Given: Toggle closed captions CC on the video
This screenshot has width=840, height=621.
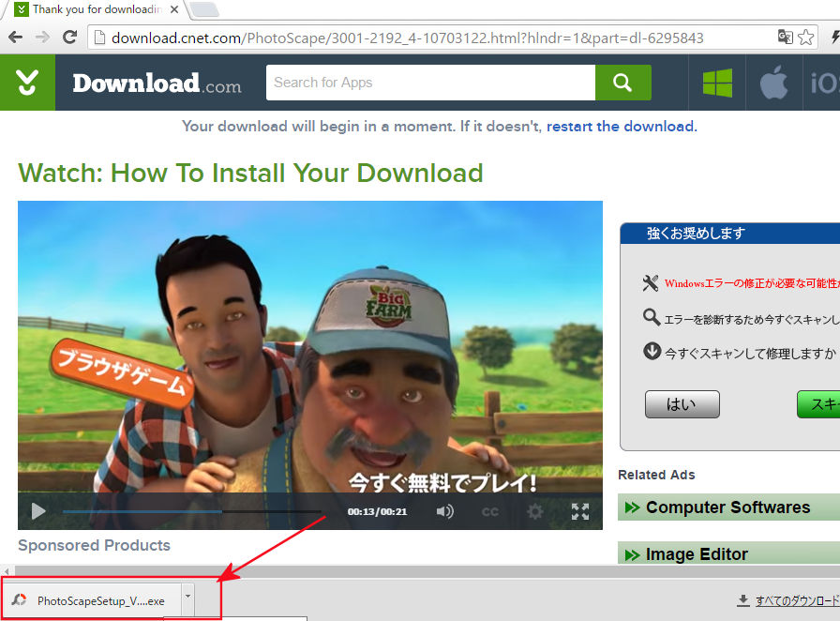Looking at the screenshot, I should pyautogui.click(x=489, y=511).
